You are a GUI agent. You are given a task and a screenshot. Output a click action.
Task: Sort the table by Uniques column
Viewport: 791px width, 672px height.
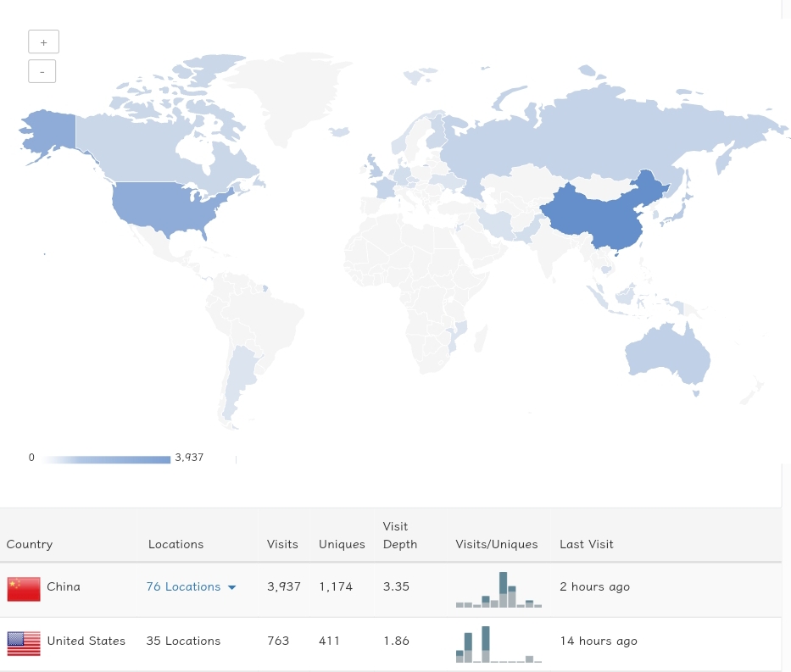pos(341,543)
